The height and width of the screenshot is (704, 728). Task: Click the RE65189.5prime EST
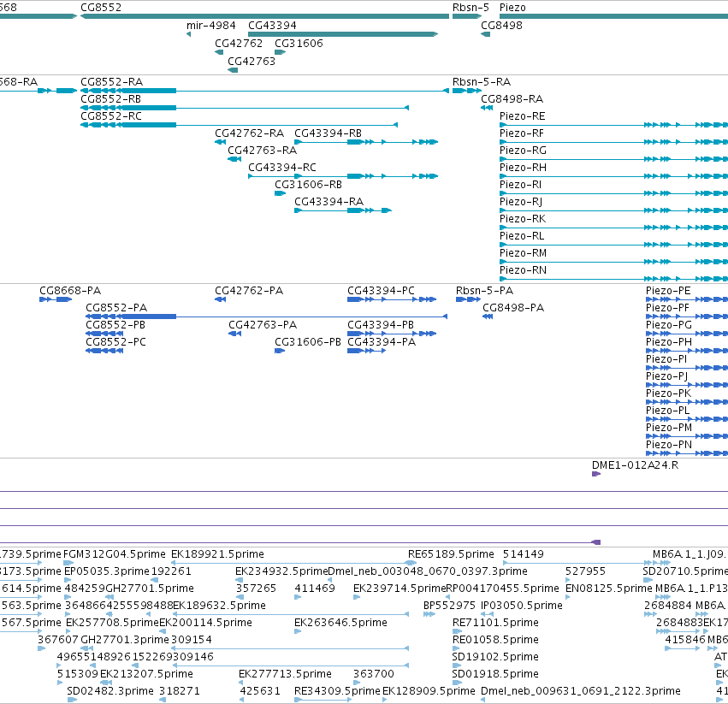451,554
